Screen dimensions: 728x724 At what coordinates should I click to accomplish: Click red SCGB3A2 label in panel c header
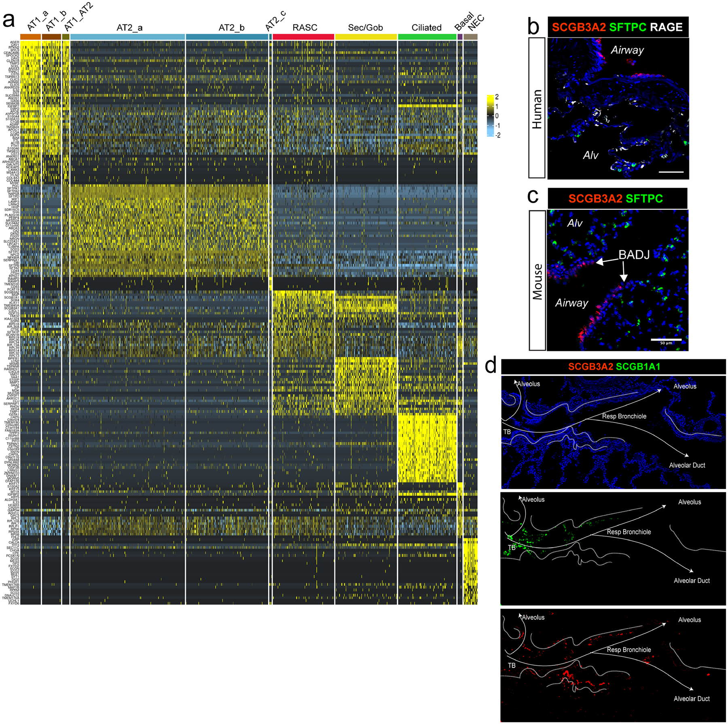pyautogui.click(x=595, y=198)
